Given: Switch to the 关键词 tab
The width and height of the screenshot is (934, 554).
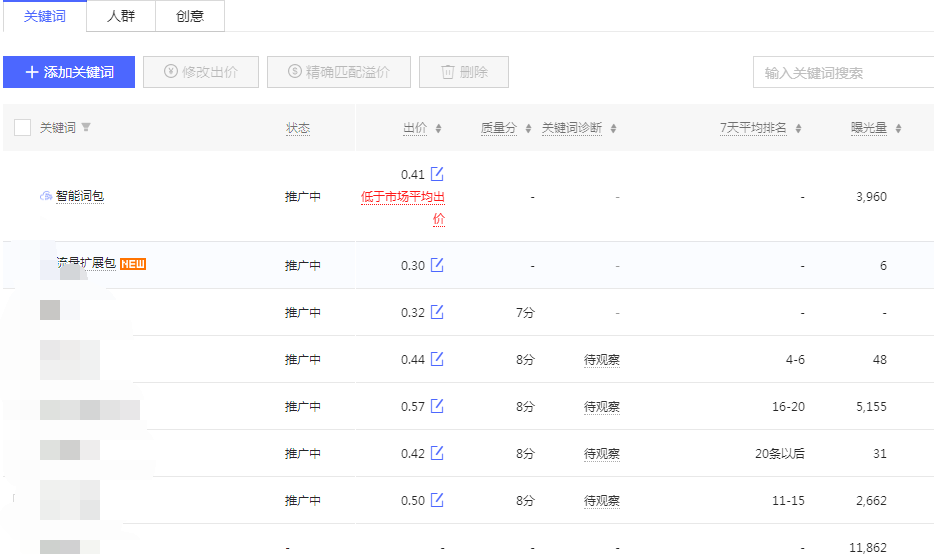Looking at the screenshot, I should [x=45, y=16].
